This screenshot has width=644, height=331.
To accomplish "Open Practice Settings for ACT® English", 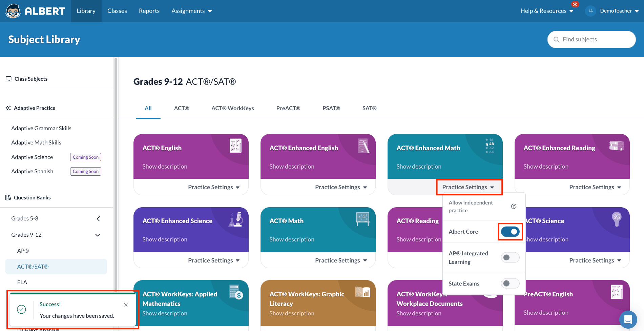I will pyautogui.click(x=214, y=187).
